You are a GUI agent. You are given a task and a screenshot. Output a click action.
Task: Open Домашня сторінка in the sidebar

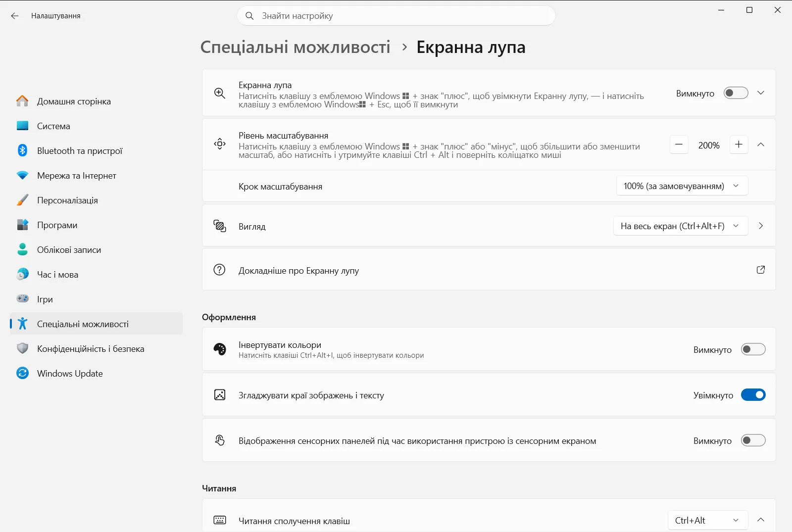click(96, 101)
